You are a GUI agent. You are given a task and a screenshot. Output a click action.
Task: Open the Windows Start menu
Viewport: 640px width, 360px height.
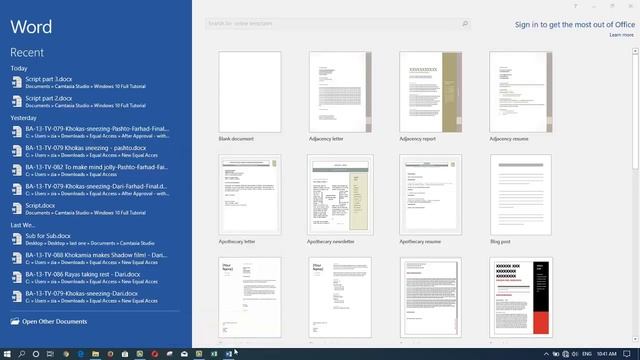click(x=7, y=354)
